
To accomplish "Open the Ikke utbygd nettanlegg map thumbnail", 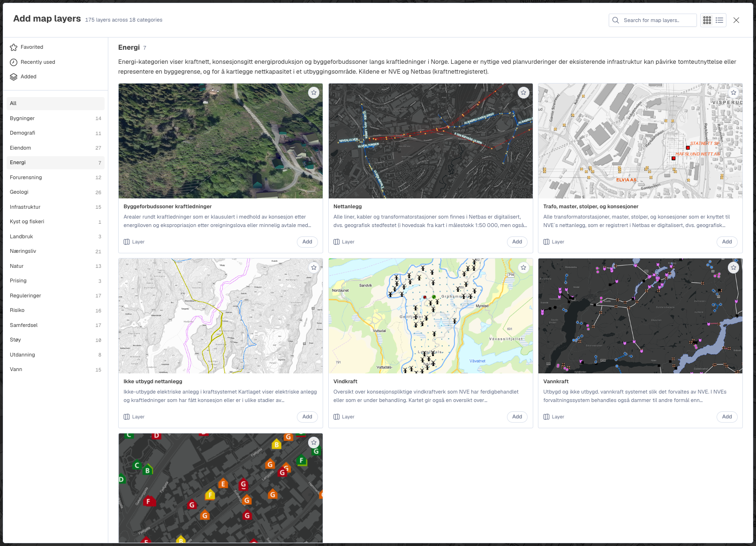I will pyautogui.click(x=220, y=316).
